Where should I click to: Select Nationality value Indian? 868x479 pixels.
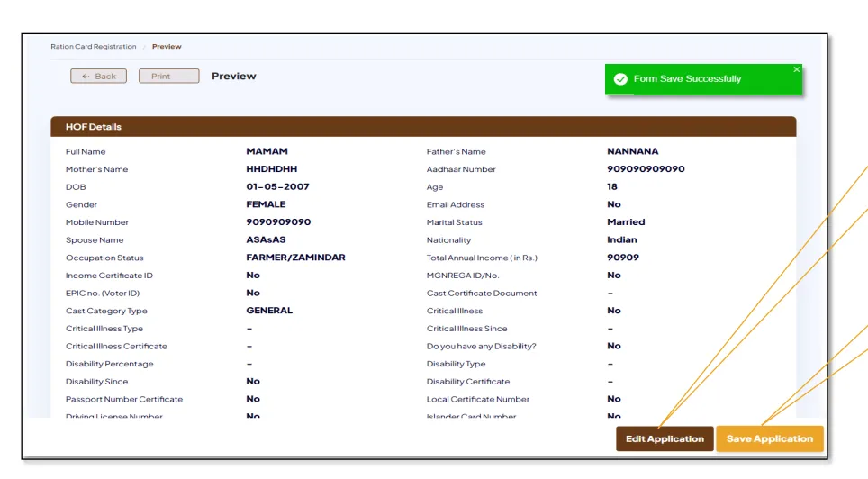622,239
